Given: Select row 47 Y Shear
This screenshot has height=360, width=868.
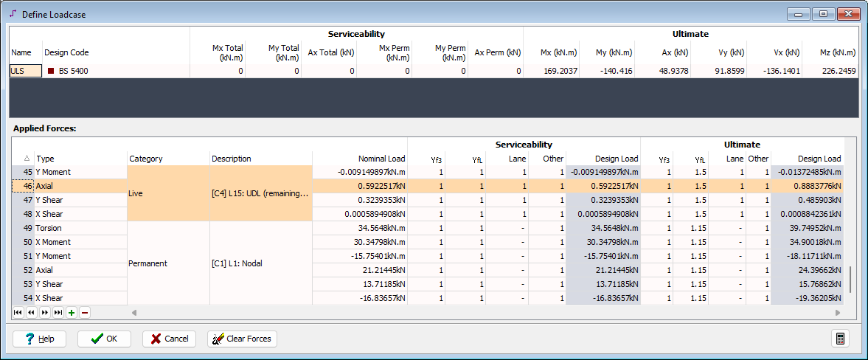Looking at the screenshot, I should click(81, 200).
